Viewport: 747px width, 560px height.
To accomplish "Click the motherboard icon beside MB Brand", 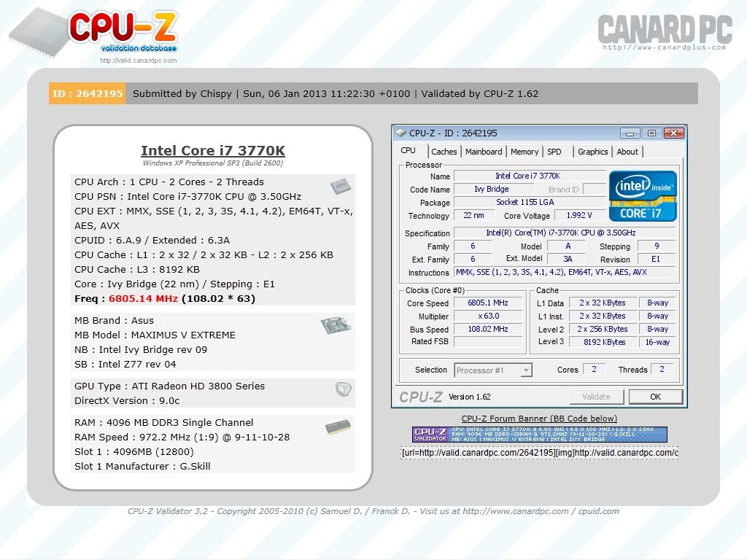I will click(336, 325).
